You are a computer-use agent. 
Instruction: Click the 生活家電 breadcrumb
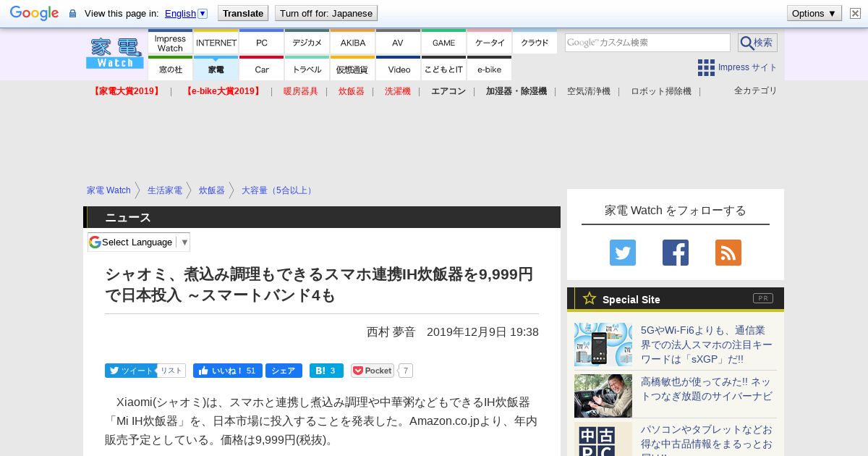point(165,190)
